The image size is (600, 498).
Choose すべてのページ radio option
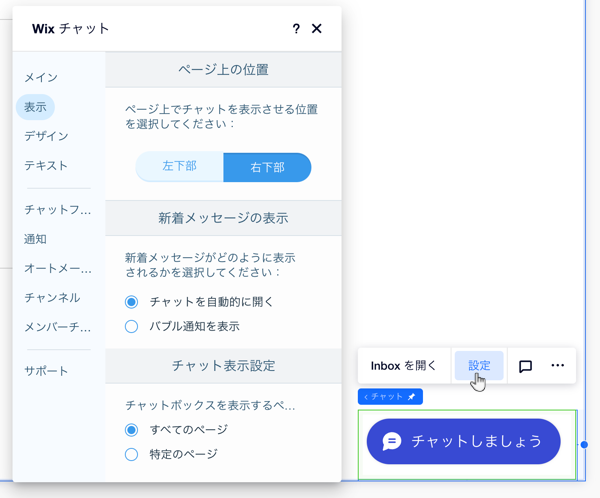(131, 430)
